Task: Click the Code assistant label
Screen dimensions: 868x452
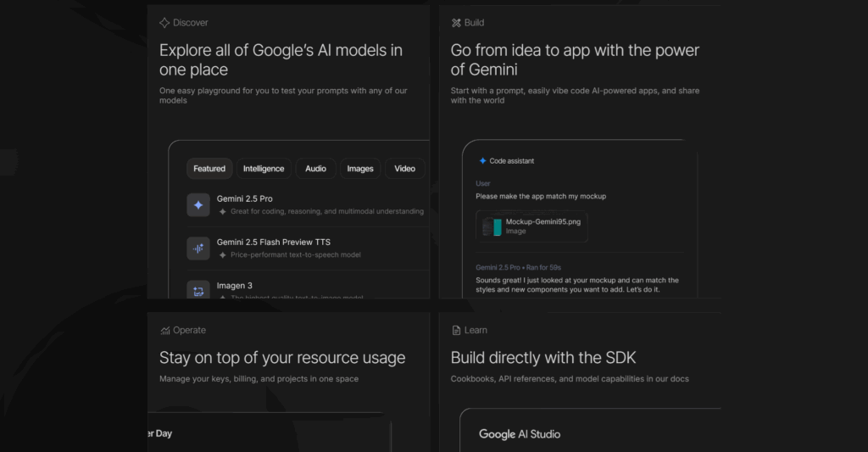Action: pyautogui.click(x=511, y=160)
